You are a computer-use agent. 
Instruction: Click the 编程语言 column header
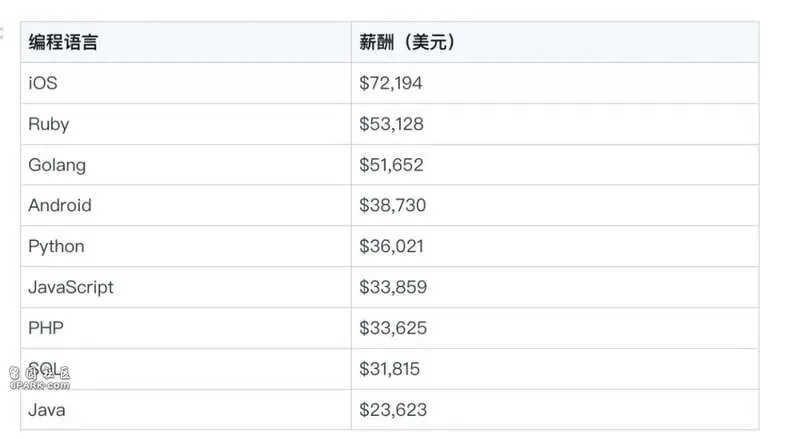pos(63,42)
